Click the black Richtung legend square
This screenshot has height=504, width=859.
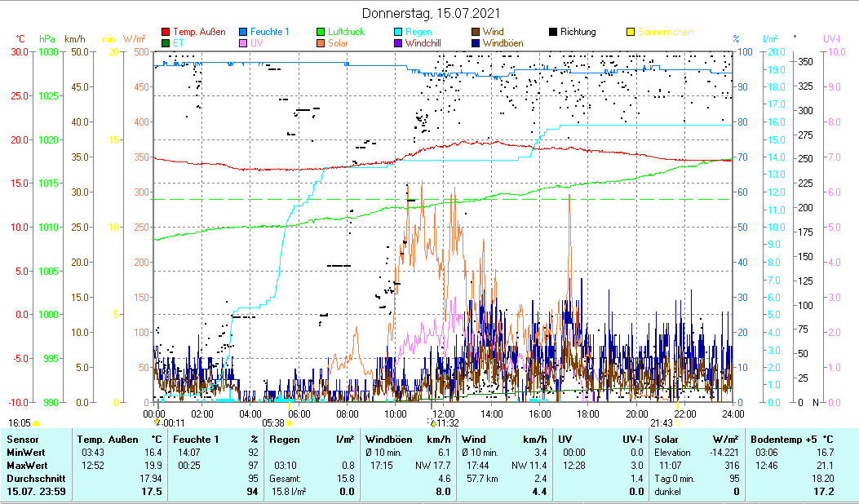tap(553, 32)
